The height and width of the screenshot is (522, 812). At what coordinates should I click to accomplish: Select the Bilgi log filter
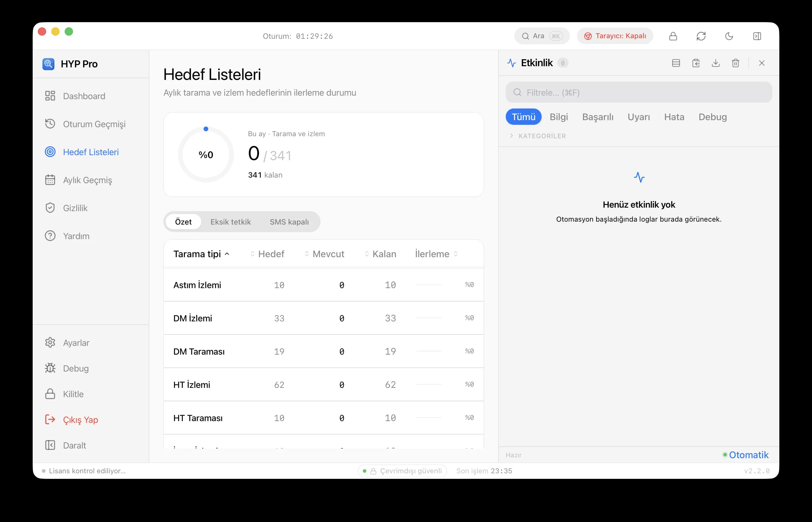point(559,117)
